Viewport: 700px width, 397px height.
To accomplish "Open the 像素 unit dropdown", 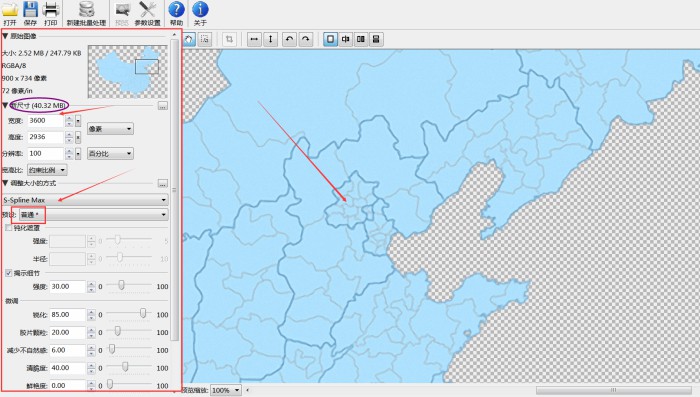I will pos(110,129).
